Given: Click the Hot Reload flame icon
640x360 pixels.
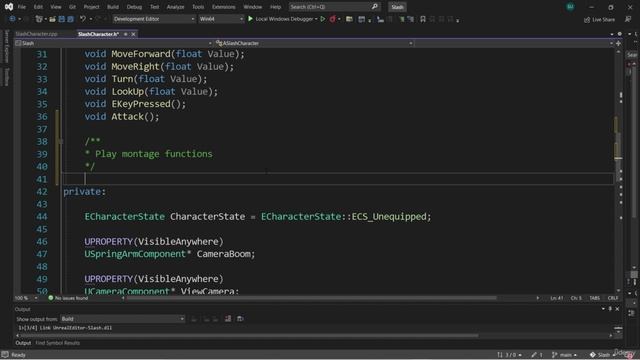Looking at the screenshot, I should point(333,19).
